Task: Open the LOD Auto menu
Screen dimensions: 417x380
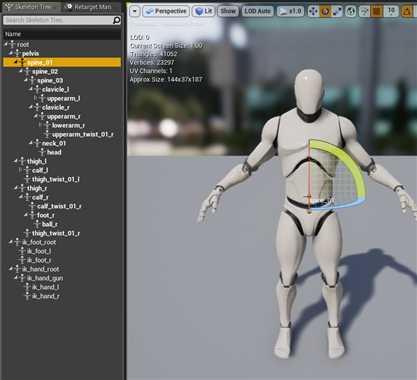Action: point(257,11)
